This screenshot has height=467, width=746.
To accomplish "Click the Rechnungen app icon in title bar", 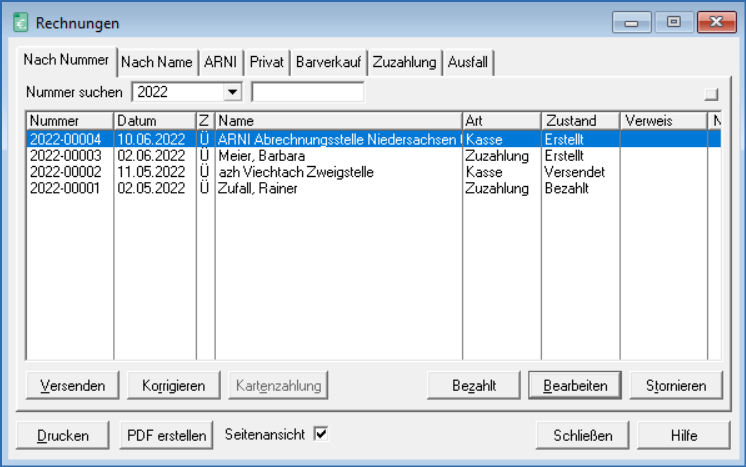I will click(19, 22).
